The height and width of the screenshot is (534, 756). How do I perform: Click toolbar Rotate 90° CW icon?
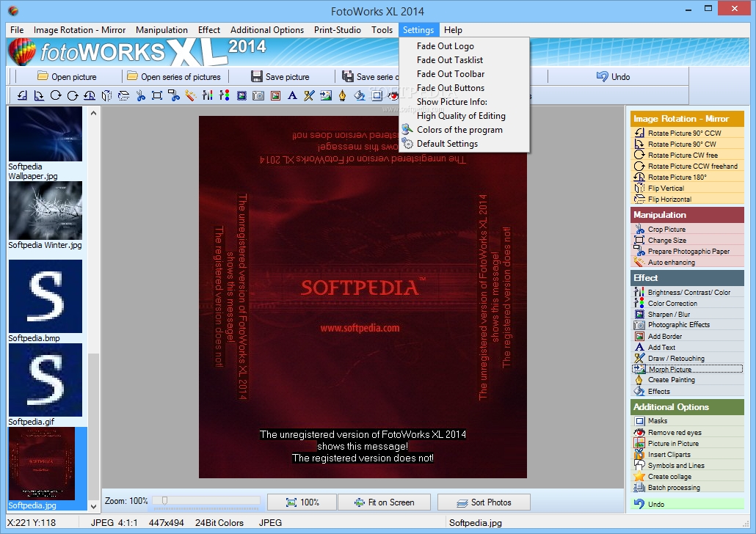pyautogui.click(x=39, y=95)
